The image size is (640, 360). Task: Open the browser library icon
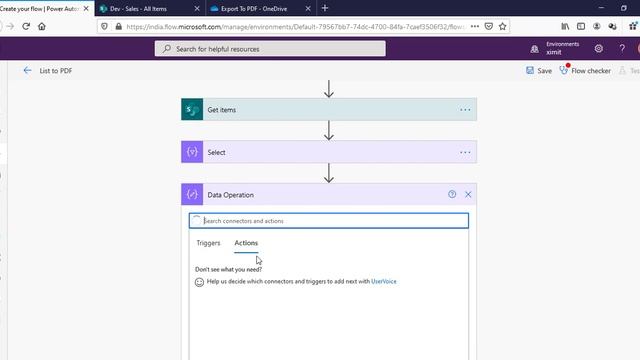[565, 27]
